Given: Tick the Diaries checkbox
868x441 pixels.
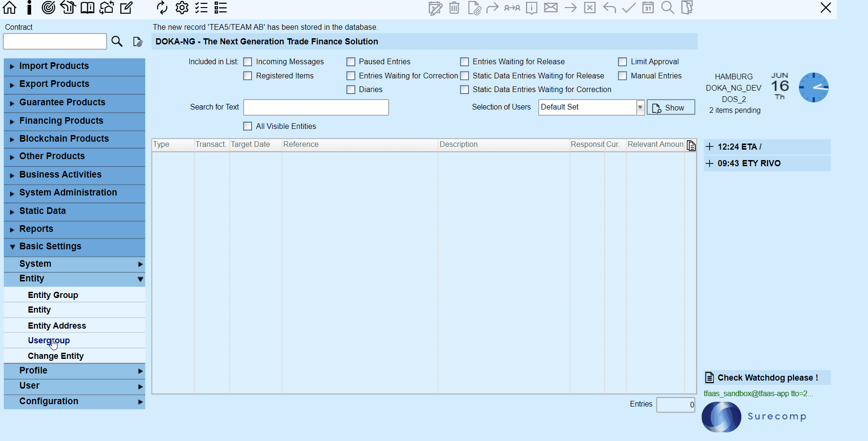Looking at the screenshot, I should (x=351, y=90).
